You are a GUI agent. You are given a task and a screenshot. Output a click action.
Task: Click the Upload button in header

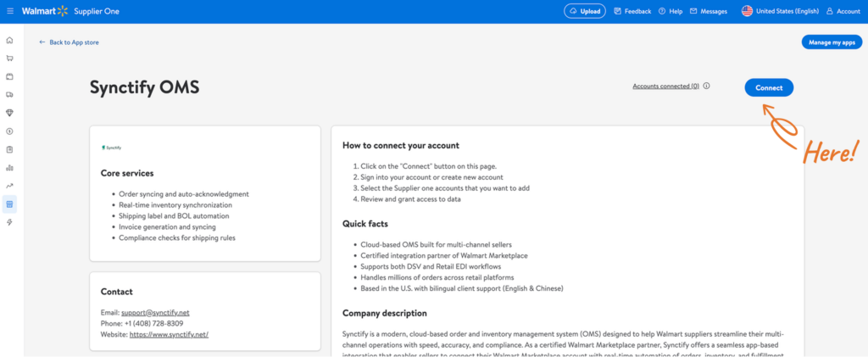coord(585,11)
